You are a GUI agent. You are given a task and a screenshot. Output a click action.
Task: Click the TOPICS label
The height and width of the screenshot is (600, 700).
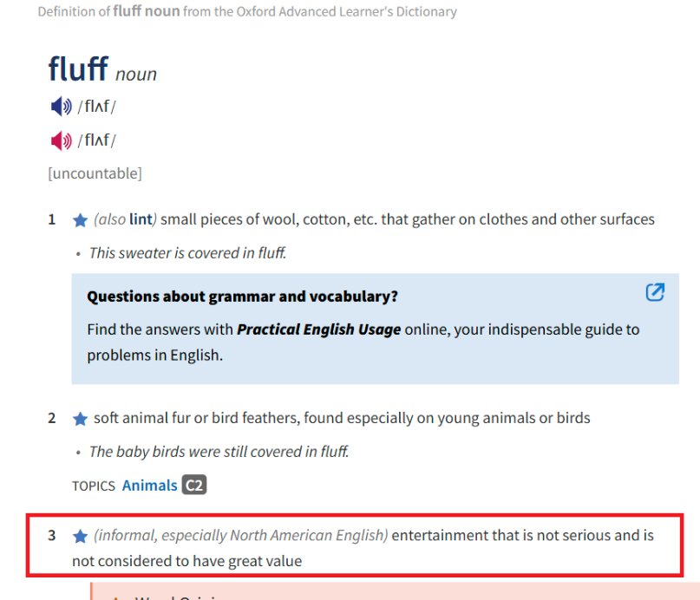(93, 486)
